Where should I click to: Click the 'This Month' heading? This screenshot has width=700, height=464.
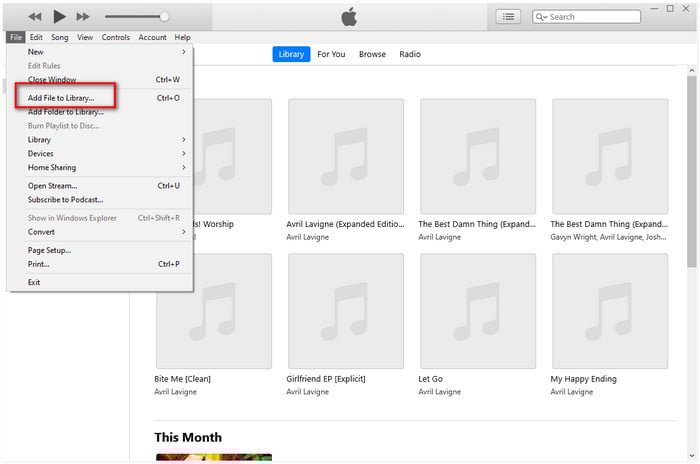coord(188,437)
